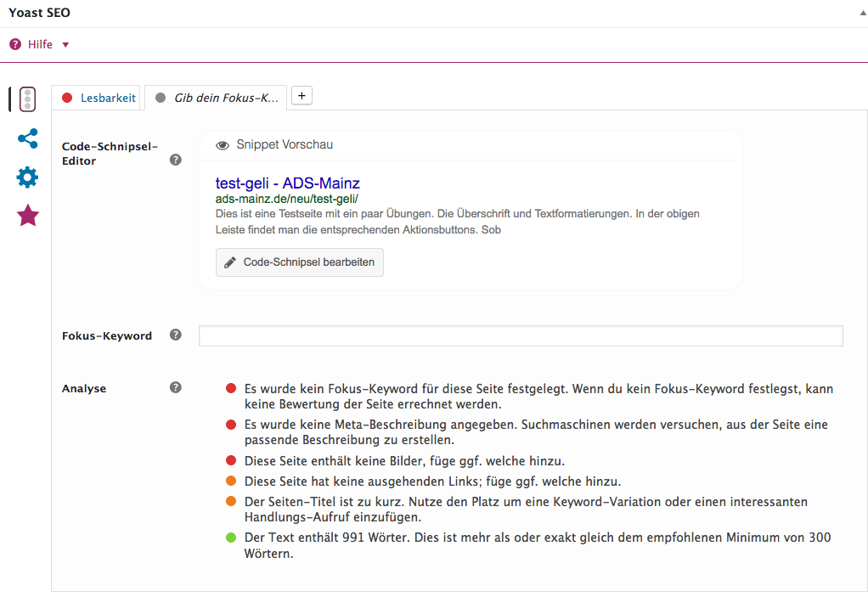Click the help question mark icon beside Hilfe
This screenshot has height=597, width=868.
(15, 44)
